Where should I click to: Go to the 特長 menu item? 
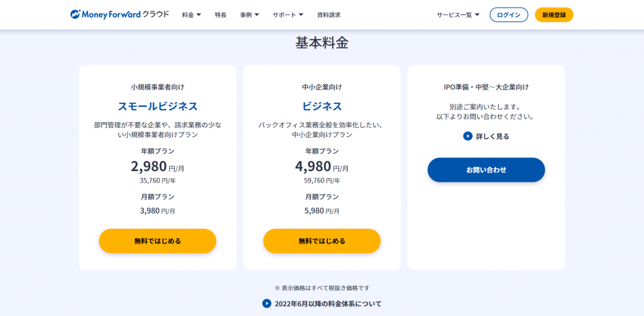221,15
